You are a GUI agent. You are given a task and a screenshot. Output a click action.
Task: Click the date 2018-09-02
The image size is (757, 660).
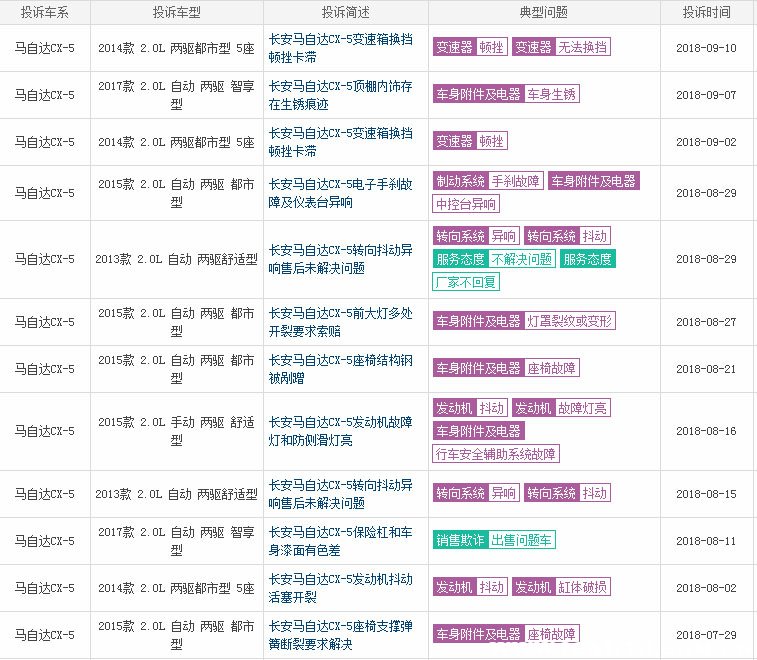(x=706, y=142)
